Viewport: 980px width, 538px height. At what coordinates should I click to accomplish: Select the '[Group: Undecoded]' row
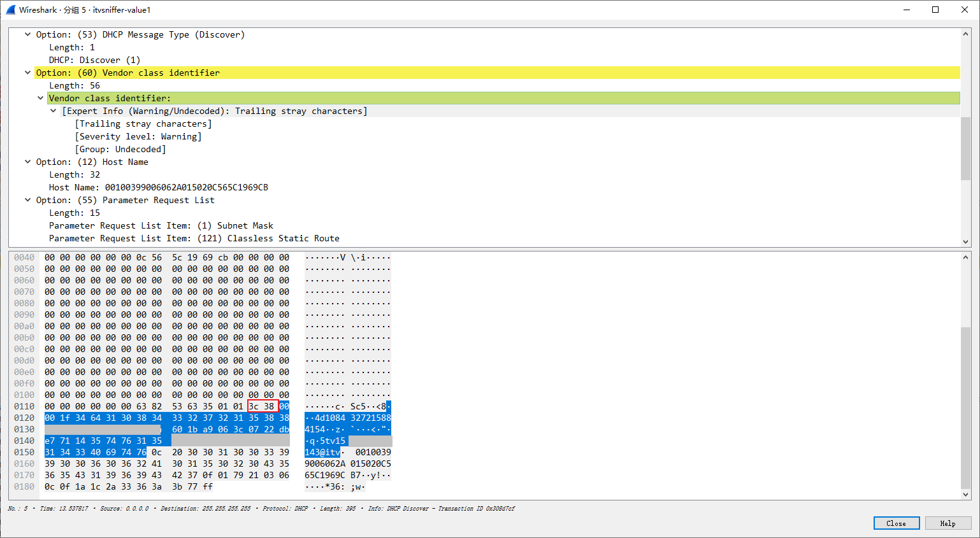pyautogui.click(x=120, y=149)
